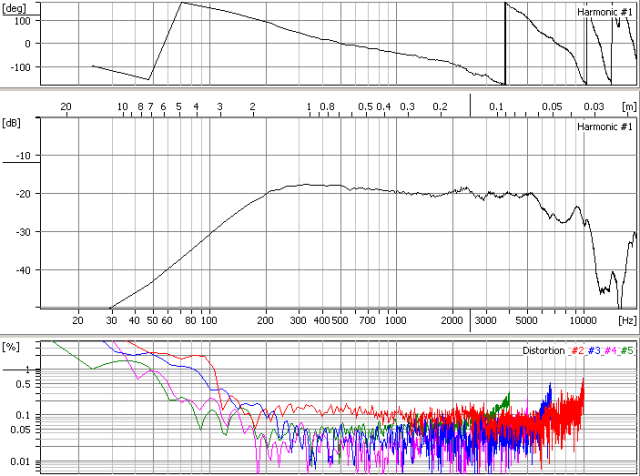Pick the magenta #4 distortion legend entry
This screenshot has height=476, width=640.
[x=610, y=351]
